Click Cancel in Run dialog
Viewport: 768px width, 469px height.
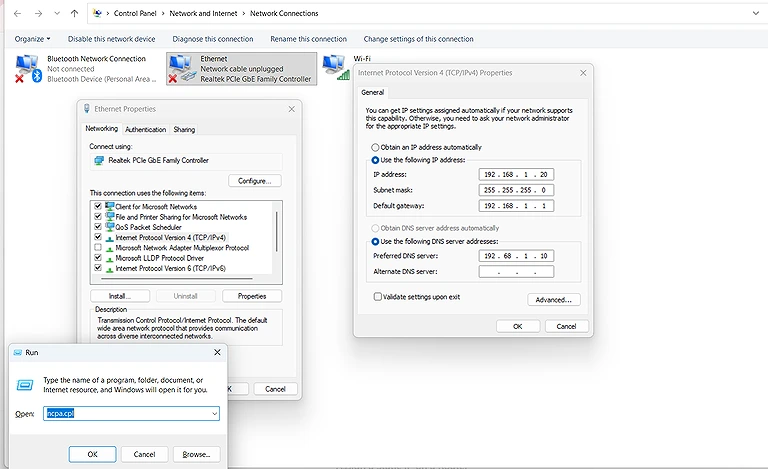[144, 454]
